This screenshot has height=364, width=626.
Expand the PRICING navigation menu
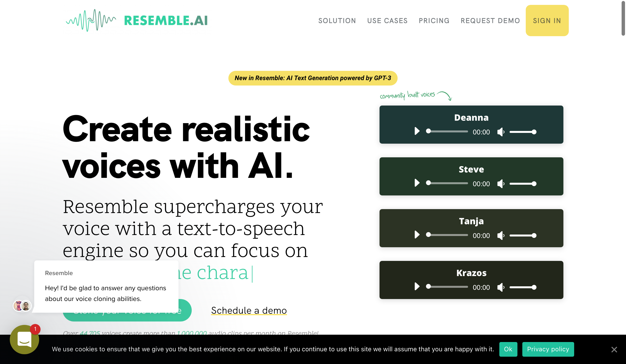click(434, 21)
